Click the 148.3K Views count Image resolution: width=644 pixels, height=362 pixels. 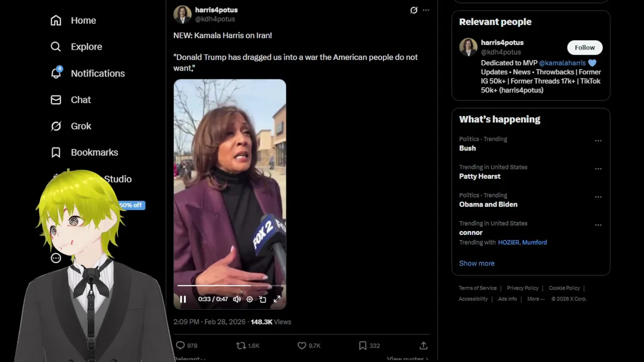(271, 322)
